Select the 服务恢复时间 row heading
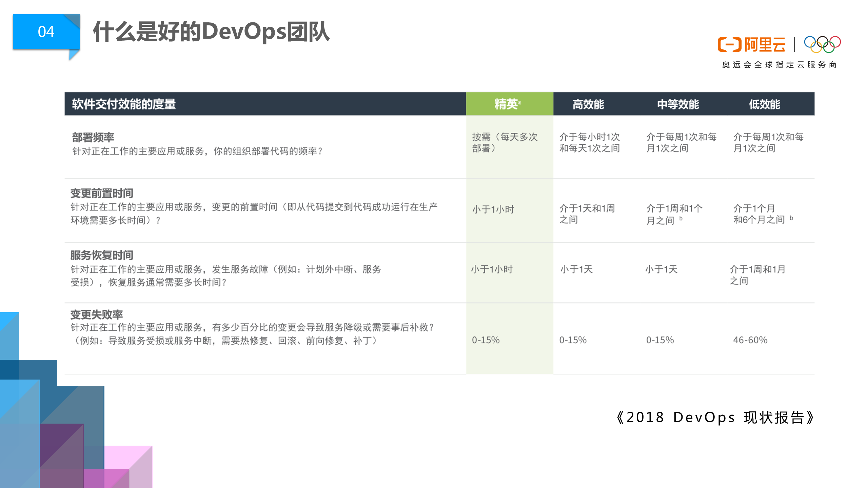The image size is (868, 488). coord(102,255)
